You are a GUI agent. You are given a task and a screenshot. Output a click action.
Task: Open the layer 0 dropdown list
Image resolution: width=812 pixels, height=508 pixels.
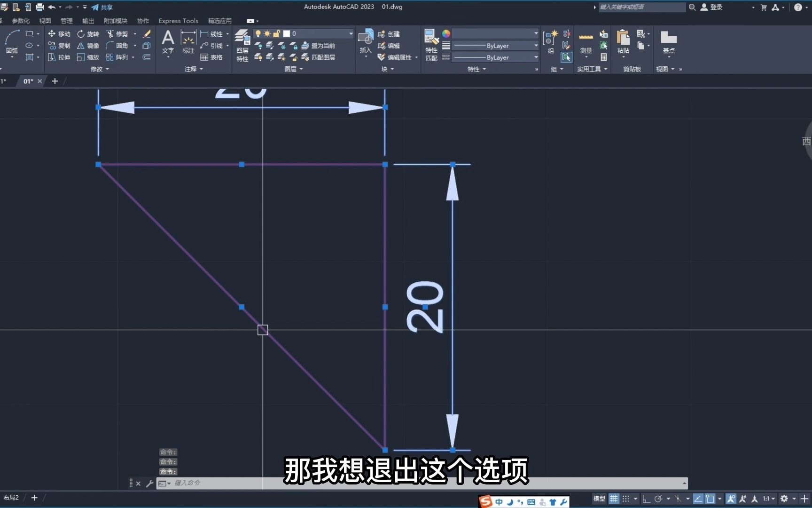click(x=351, y=33)
